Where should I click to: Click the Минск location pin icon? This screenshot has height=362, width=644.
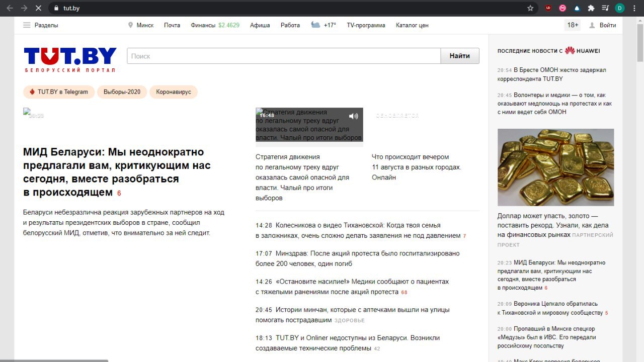click(x=131, y=25)
